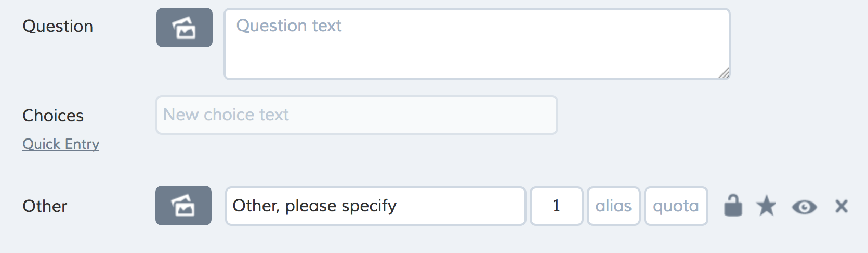Click into the New choice text field
The width and height of the screenshot is (868, 253).
[357, 115]
